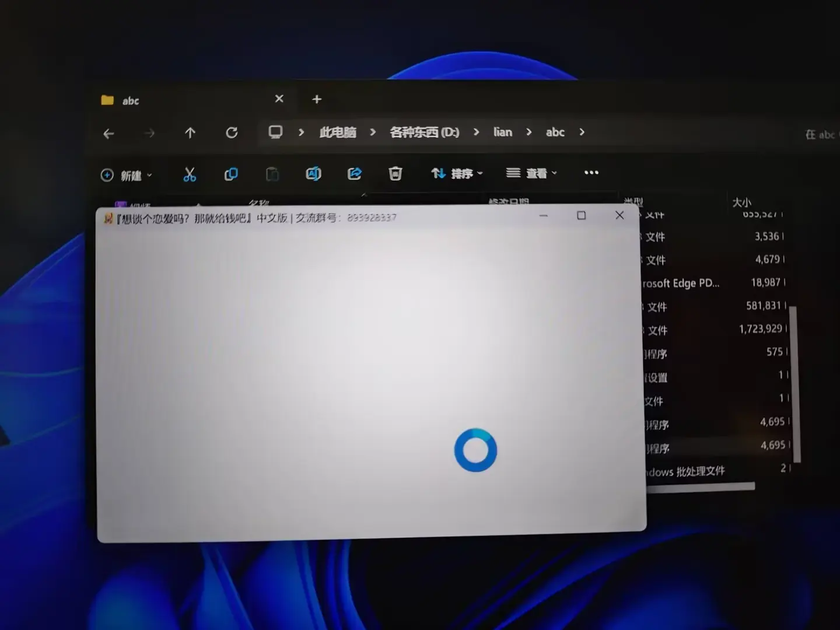Close the abc tab
The height and width of the screenshot is (630, 840).
(x=279, y=99)
